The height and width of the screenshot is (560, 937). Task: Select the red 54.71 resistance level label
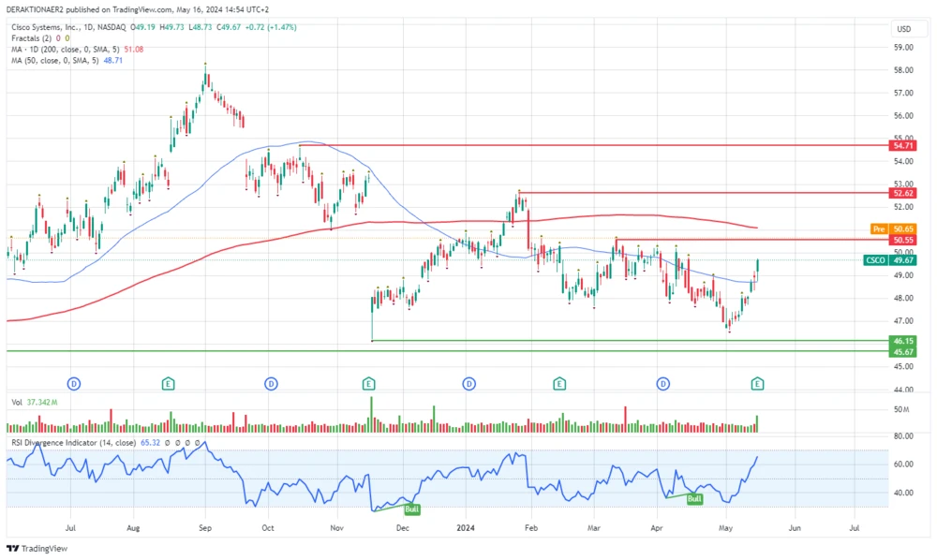tap(903, 146)
